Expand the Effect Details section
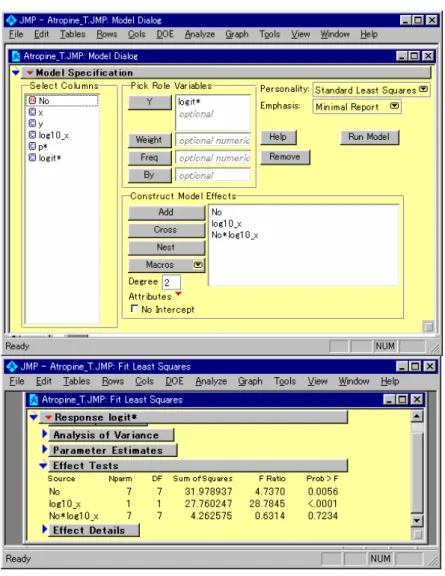The image size is (445, 576). click(x=44, y=529)
